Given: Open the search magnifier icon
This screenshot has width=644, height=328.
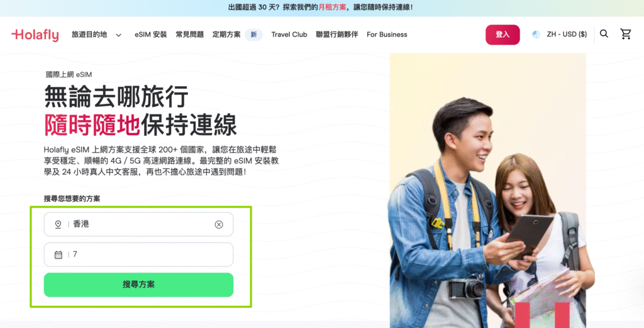Looking at the screenshot, I should 604,34.
